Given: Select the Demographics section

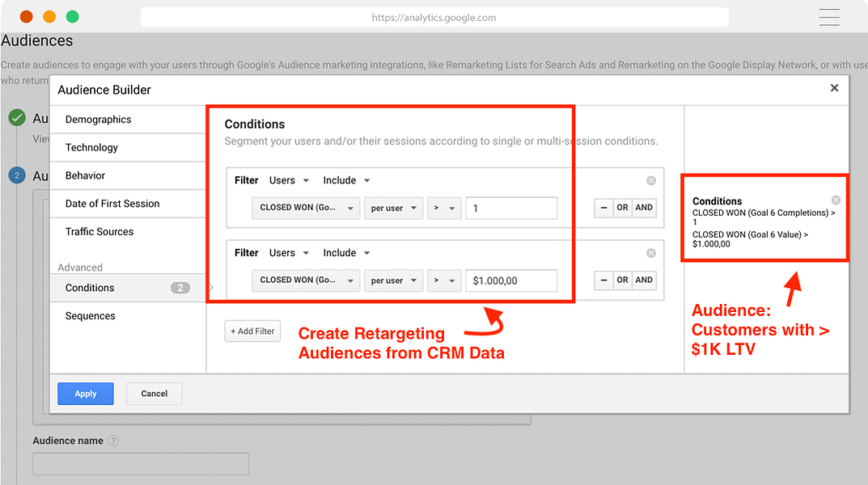Looking at the screenshot, I should point(128,120).
